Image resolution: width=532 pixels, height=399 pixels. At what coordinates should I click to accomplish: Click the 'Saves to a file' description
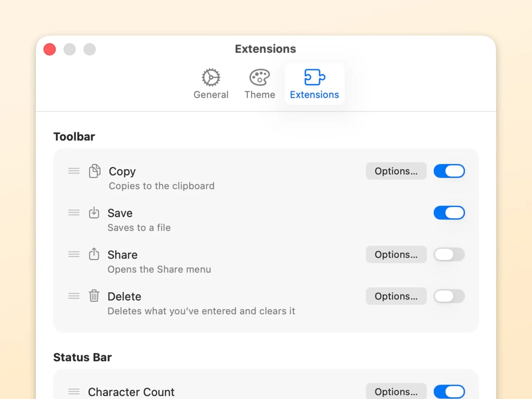coord(139,228)
